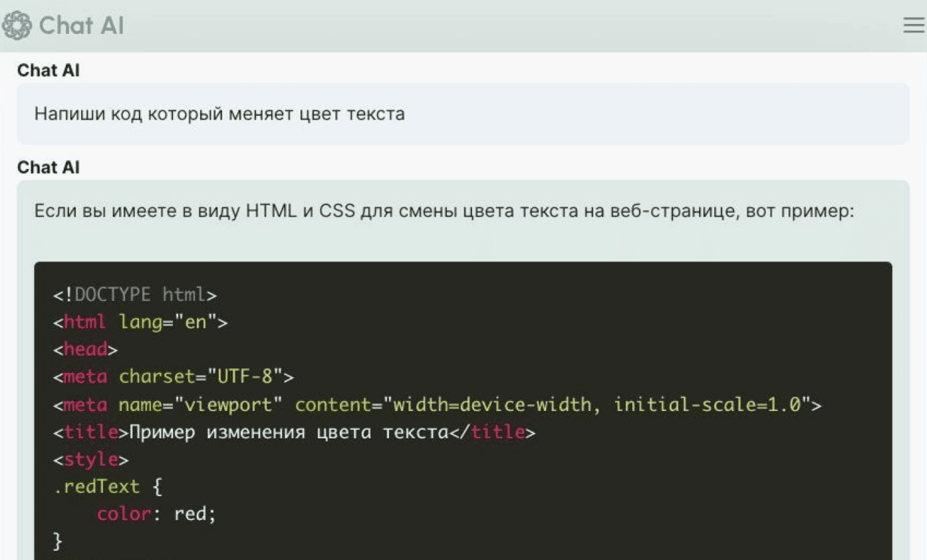Open the hamburger menu in the header
927x560 pixels.
coord(914,25)
